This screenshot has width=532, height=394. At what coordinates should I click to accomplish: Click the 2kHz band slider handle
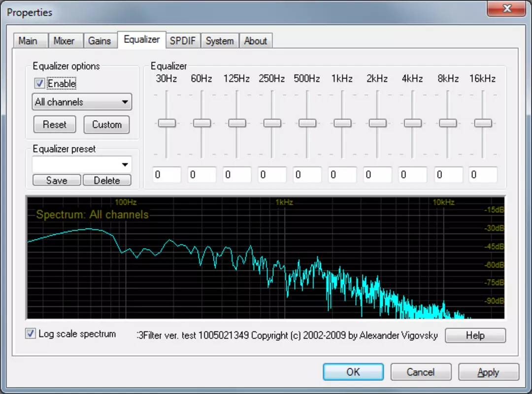(378, 123)
